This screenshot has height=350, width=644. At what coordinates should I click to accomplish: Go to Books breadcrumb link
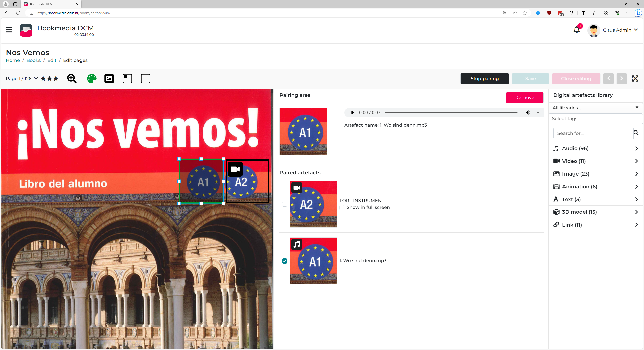[x=33, y=60]
